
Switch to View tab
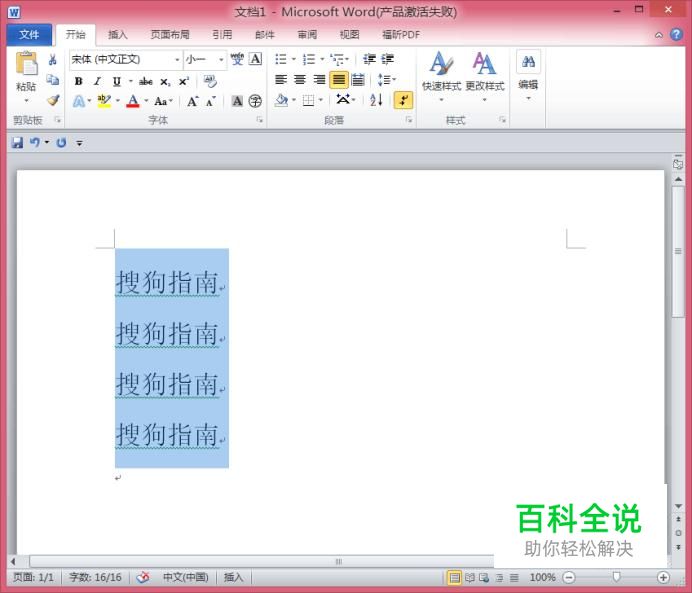pyautogui.click(x=350, y=34)
